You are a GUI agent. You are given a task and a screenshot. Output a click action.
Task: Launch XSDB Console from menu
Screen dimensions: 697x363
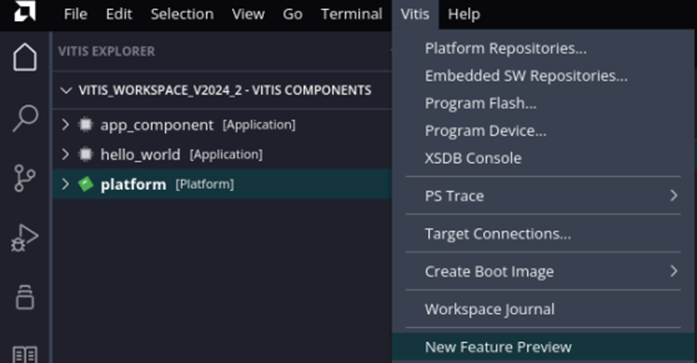tap(543, 159)
